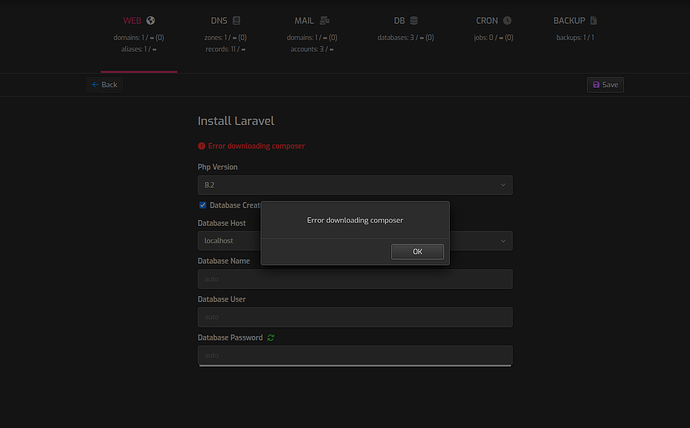Image resolution: width=690 pixels, height=428 pixels.
Task: Click 'accounts: 3 / ∞' text
Action: coord(312,49)
